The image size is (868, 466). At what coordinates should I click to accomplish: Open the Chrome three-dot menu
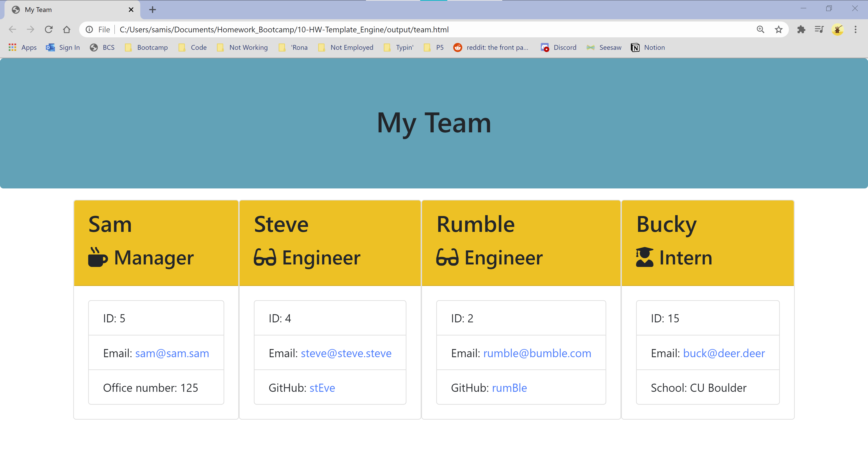(x=855, y=30)
